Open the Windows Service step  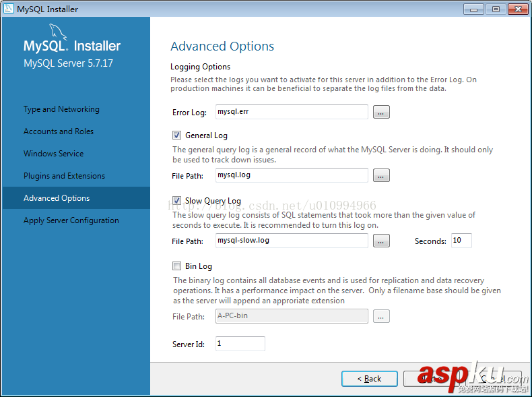(x=53, y=154)
